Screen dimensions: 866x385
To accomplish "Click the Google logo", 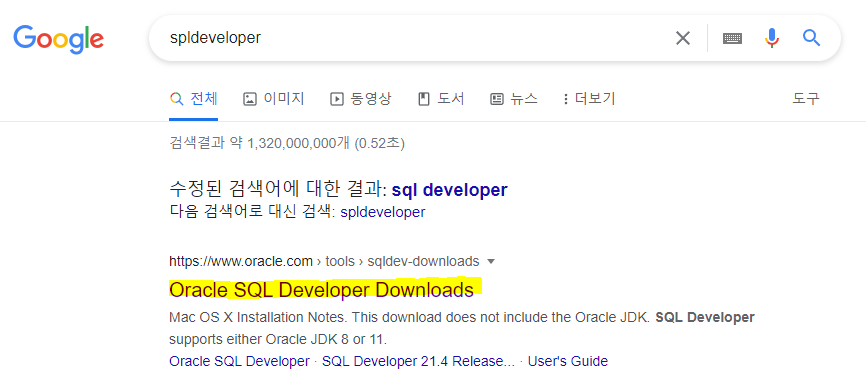I will [x=59, y=38].
